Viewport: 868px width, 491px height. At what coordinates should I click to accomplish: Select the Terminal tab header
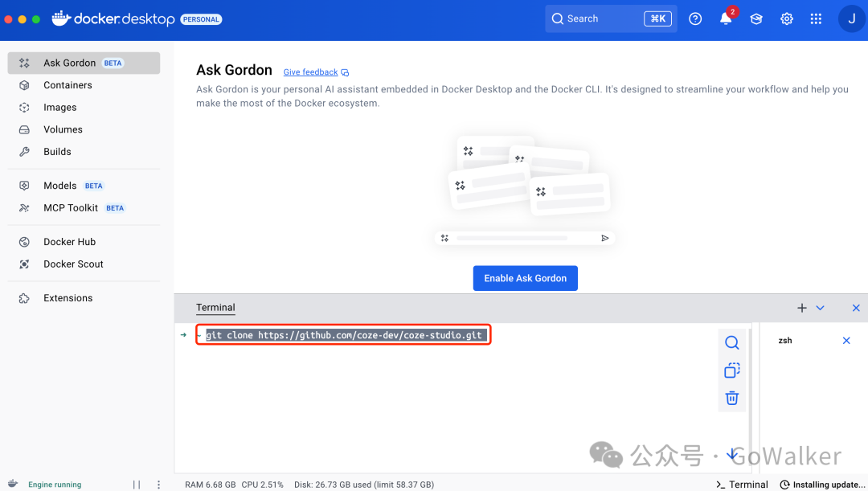coord(215,308)
